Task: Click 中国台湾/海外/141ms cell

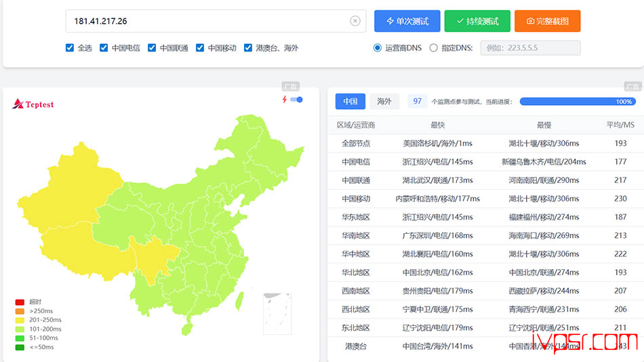Action: (x=438, y=346)
